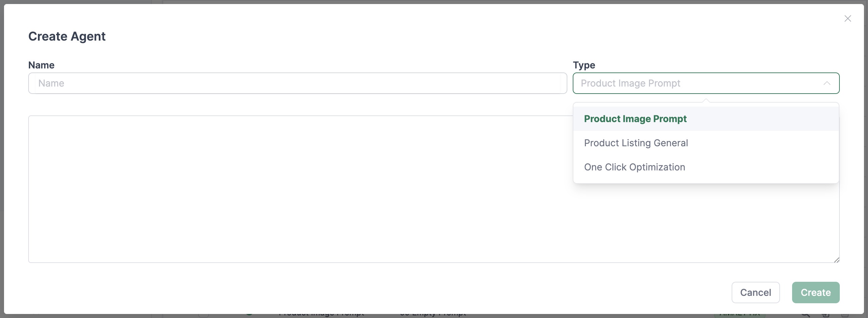Click inside the Name input field
This screenshot has height=318, width=868.
(297, 83)
